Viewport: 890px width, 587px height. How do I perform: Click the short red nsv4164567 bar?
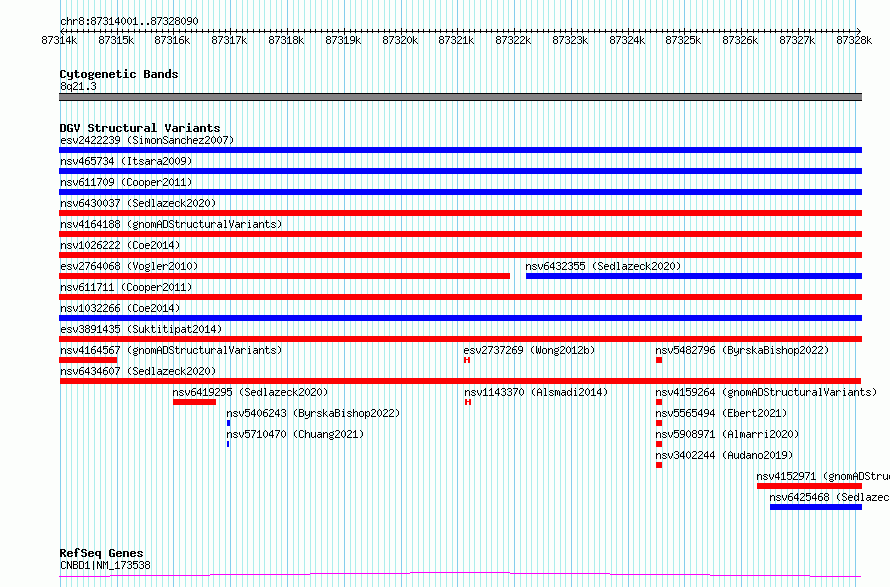[88, 360]
